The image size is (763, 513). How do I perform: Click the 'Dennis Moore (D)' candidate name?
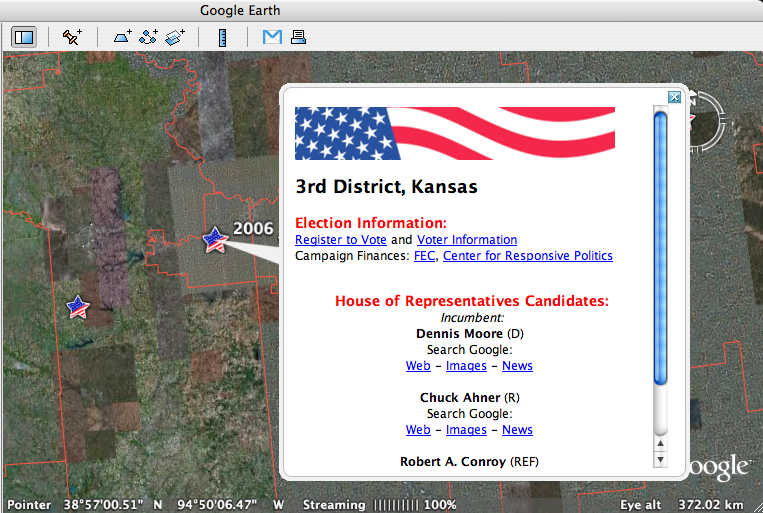470,333
